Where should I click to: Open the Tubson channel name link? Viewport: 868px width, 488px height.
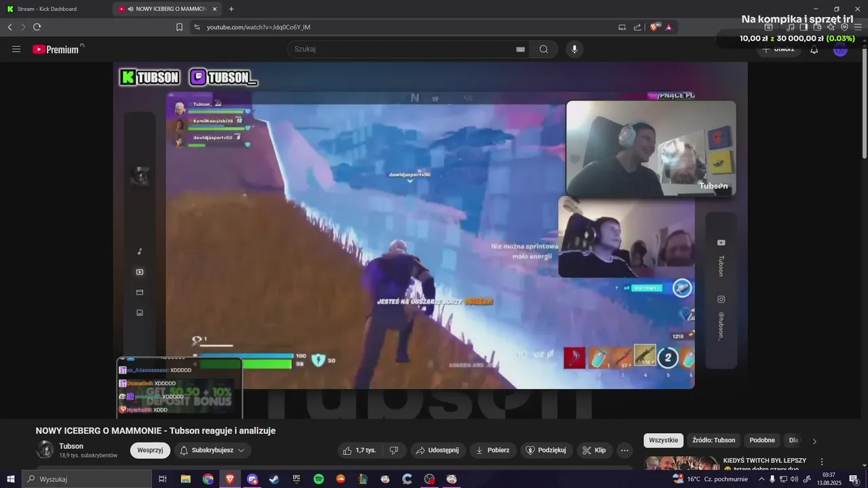coord(71,446)
